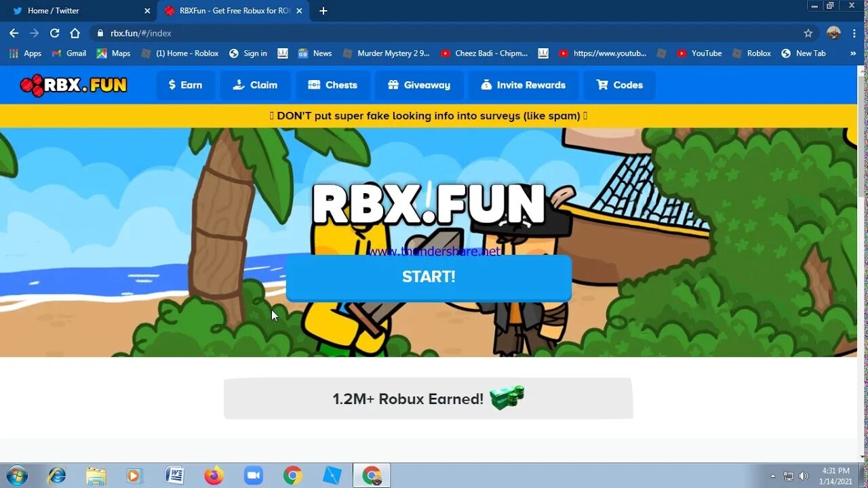Open the Earn page
Screen dimensions: 868x488
pos(185,85)
